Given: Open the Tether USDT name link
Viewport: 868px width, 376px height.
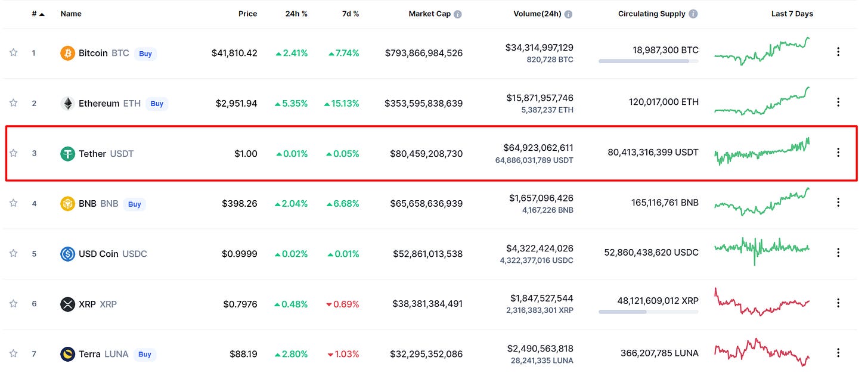Looking at the screenshot, I should coord(106,154).
